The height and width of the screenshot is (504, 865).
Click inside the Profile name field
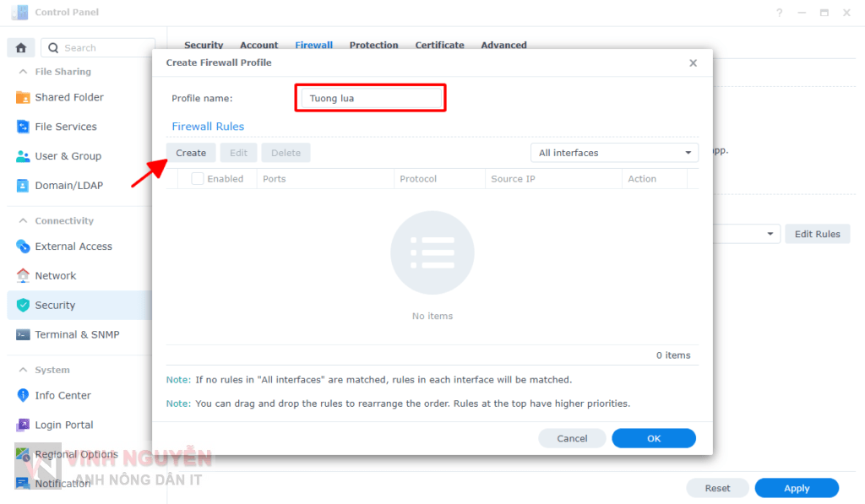point(370,97)
